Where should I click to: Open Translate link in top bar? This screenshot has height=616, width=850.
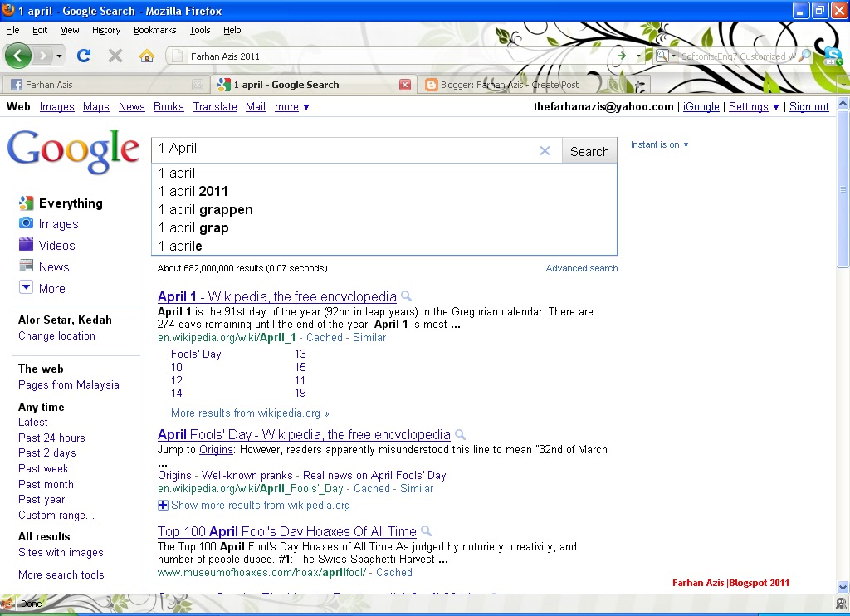pos(215,107)
